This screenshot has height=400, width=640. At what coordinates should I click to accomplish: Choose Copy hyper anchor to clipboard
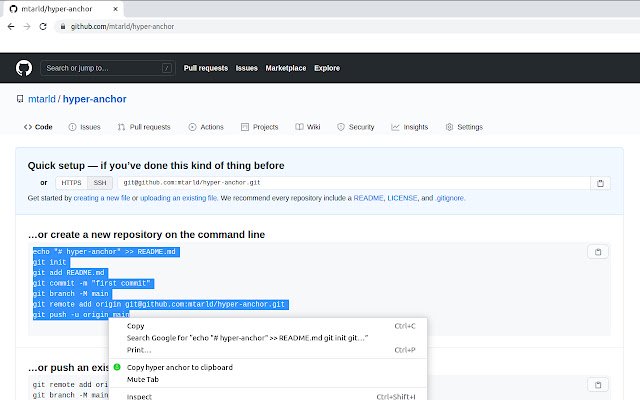[x=268, y=367]
